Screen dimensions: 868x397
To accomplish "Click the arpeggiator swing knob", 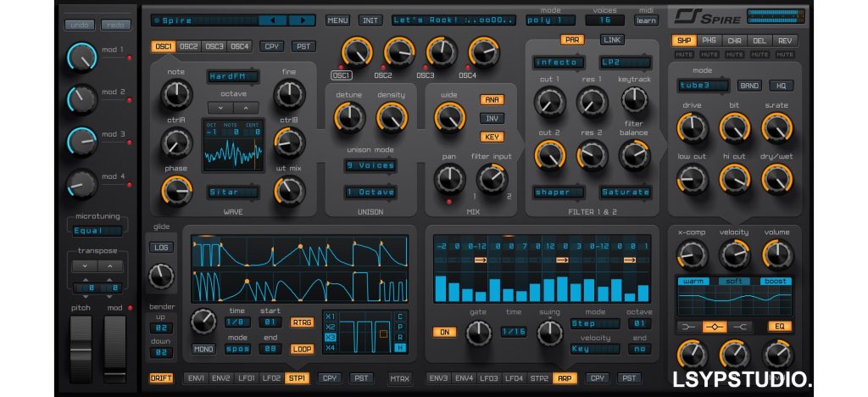I will click(x=549, y=333).
